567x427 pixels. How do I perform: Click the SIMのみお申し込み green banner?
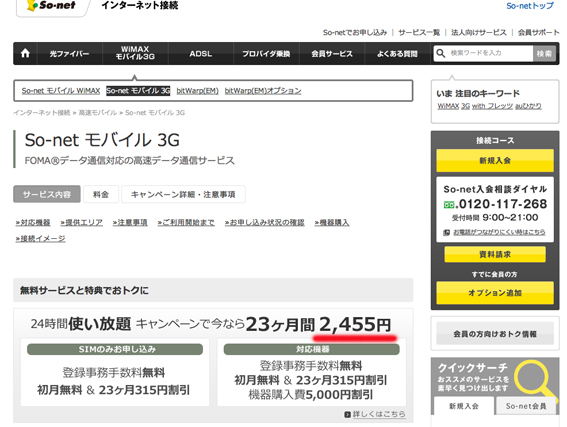pyautogui.click(x=115, y=349)
